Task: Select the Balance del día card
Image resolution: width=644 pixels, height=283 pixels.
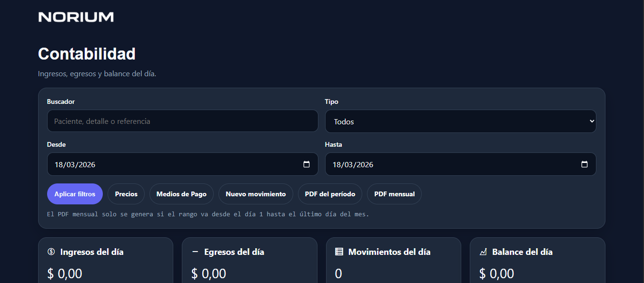Action: pos(537,262)
